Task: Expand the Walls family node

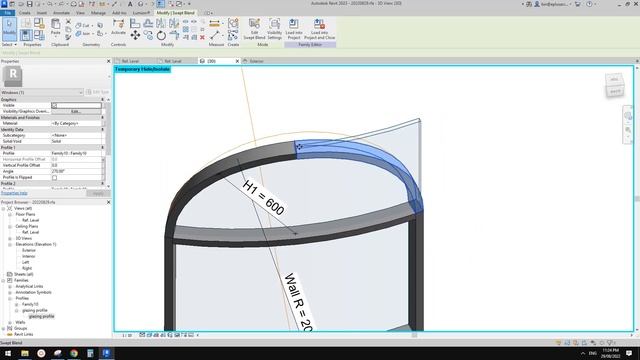Action: pos(10,322)
